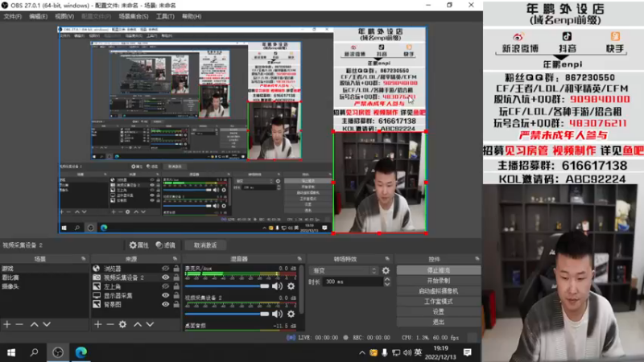The width and height of the screenshot is (644, 362).
Task: Open 视频采集设备 2 mixer gear settings
Action: tap(291, 314)
